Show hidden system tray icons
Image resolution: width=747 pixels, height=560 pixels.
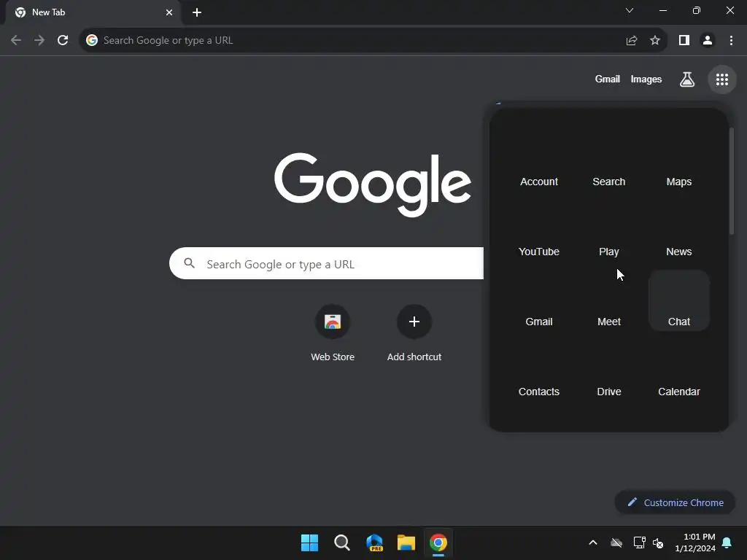pos(593,542)
